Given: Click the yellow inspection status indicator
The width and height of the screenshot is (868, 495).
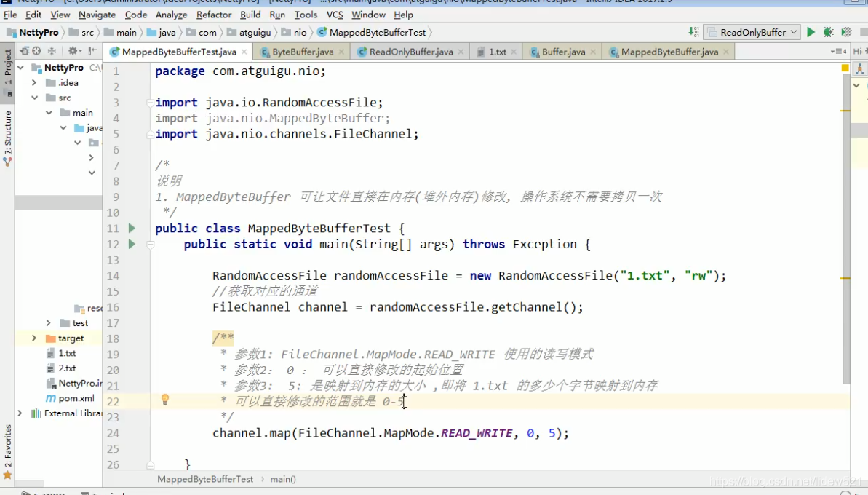Looking at the screenshot, I should pyautogui.click(x=845, y=68).
